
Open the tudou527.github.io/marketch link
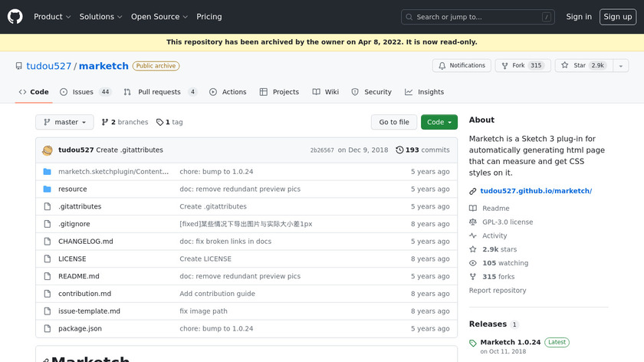535,191
